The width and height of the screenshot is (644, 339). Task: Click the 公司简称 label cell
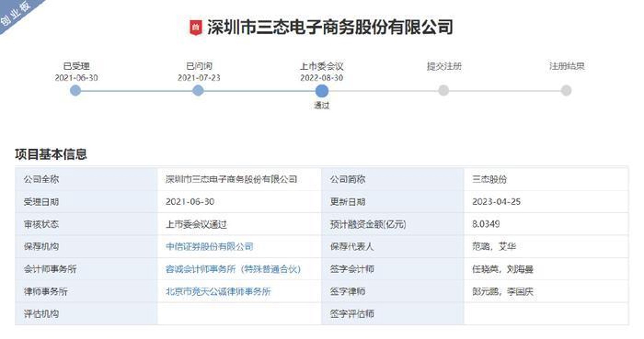tap(393, 179)
